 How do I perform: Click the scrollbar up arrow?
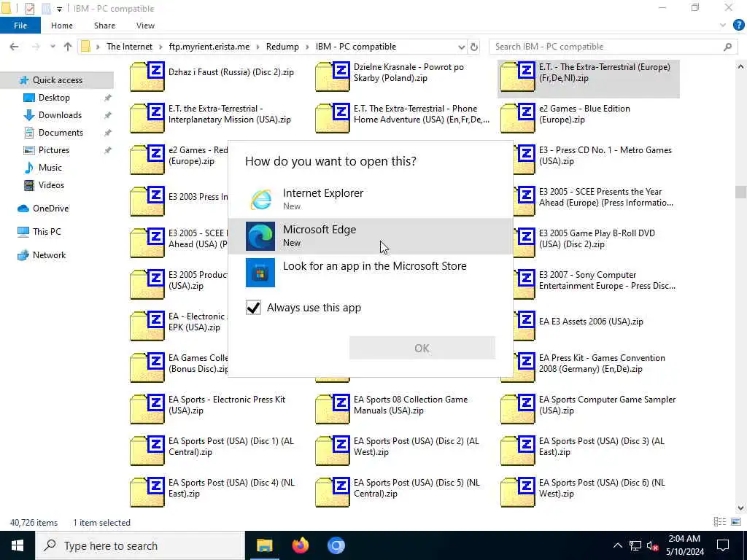[x=740, y=67]
